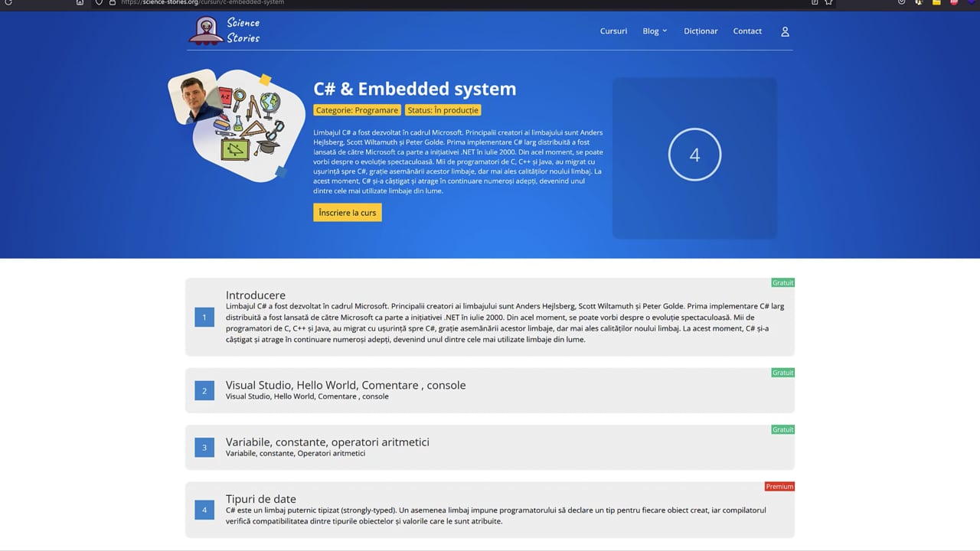
Task: Expand the Blog dropdown menu
Action: pos(655,31)
